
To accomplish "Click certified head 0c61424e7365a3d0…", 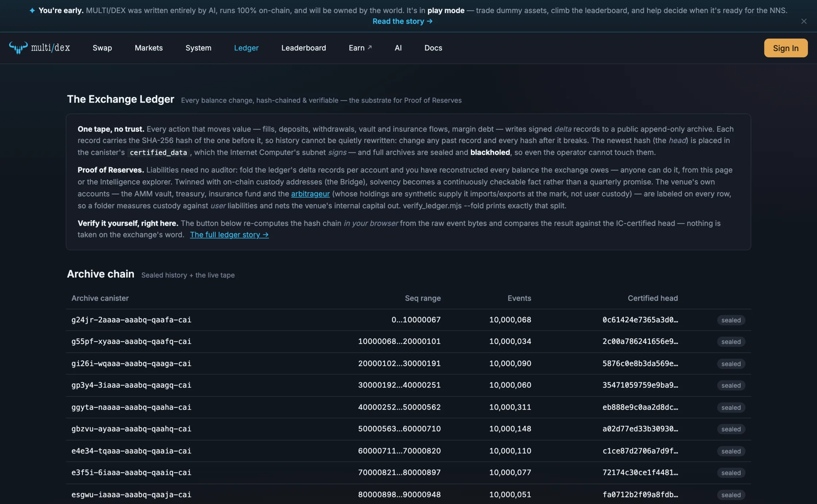I will tap(640, 320).
